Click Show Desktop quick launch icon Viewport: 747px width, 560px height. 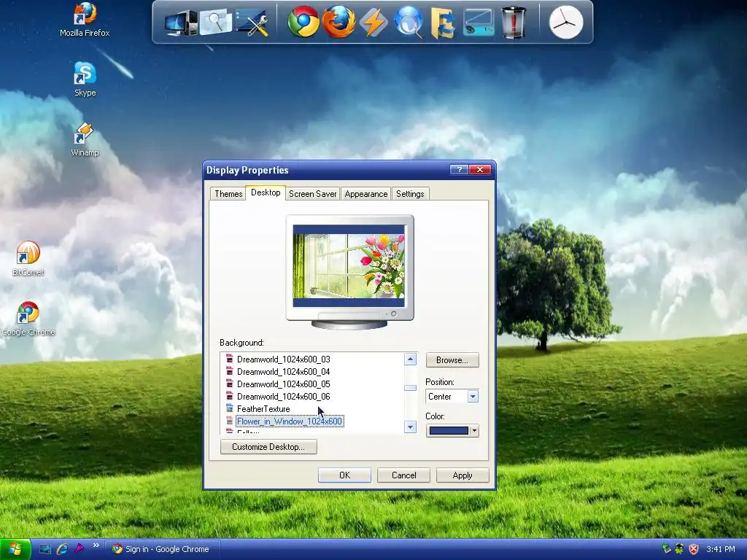coord(44,549)
